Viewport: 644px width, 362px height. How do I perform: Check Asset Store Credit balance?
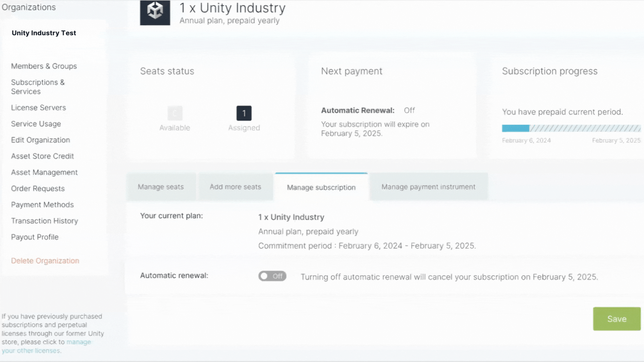(x=43, y=156)
